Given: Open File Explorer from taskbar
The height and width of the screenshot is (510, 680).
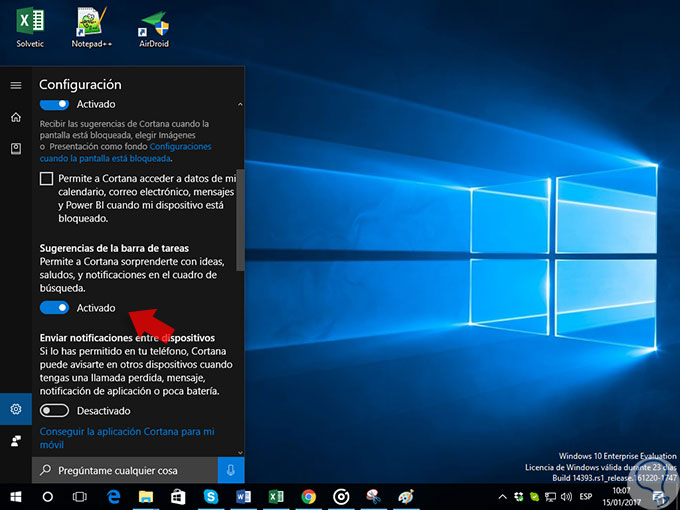Looking at the screenshot, I should (x=146, y=497).
